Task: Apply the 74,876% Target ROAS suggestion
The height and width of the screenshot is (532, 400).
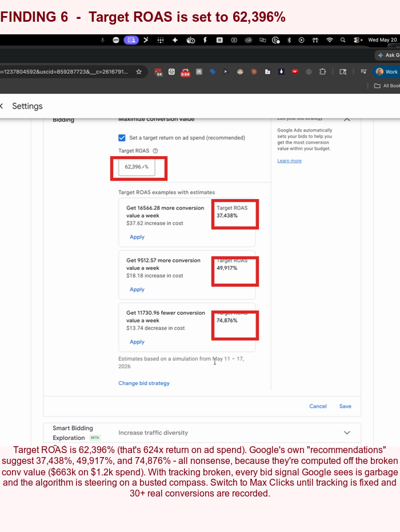Action: (137, 342)
